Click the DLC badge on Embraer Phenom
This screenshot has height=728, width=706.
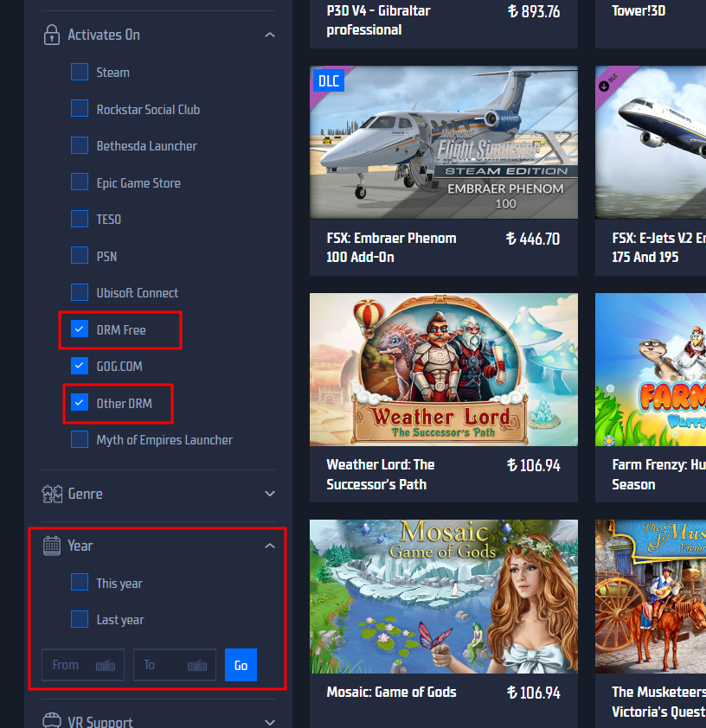(329, 80)
